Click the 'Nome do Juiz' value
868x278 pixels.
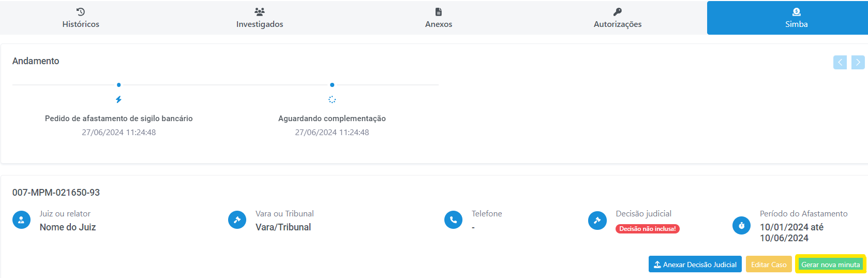click(68, 227)
